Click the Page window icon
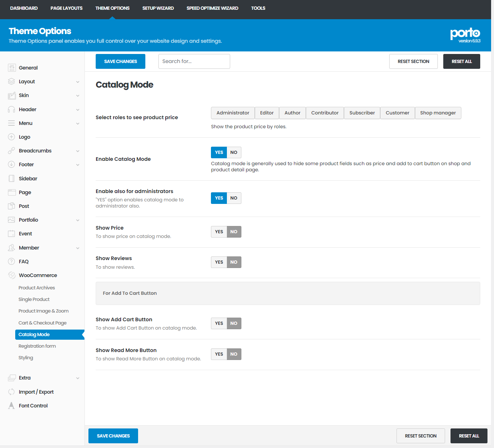 click(x=12, y=192)
